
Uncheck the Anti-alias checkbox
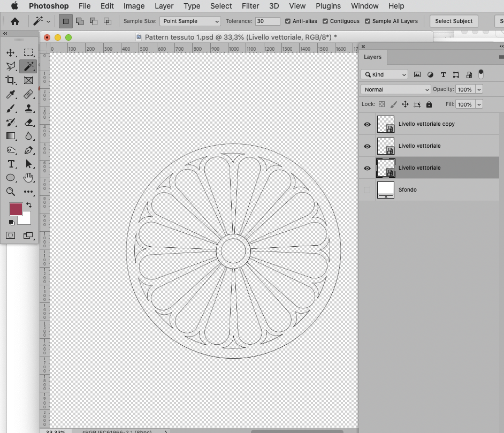(288, 21)
